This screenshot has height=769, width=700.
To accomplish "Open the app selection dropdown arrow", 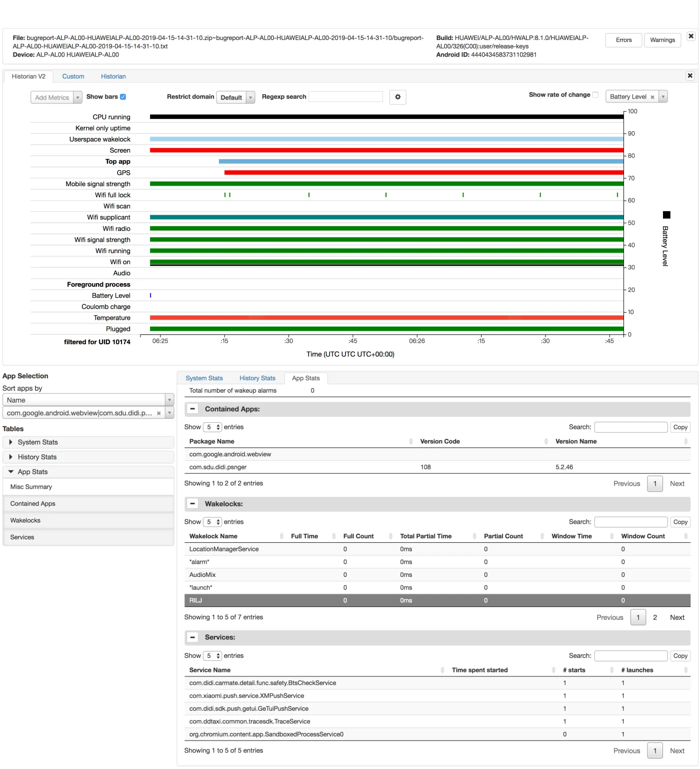I will click(x=169, y=413).
